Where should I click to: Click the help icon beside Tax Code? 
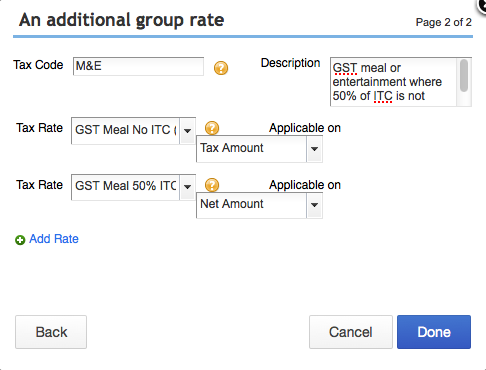click(x=221, y=68)
